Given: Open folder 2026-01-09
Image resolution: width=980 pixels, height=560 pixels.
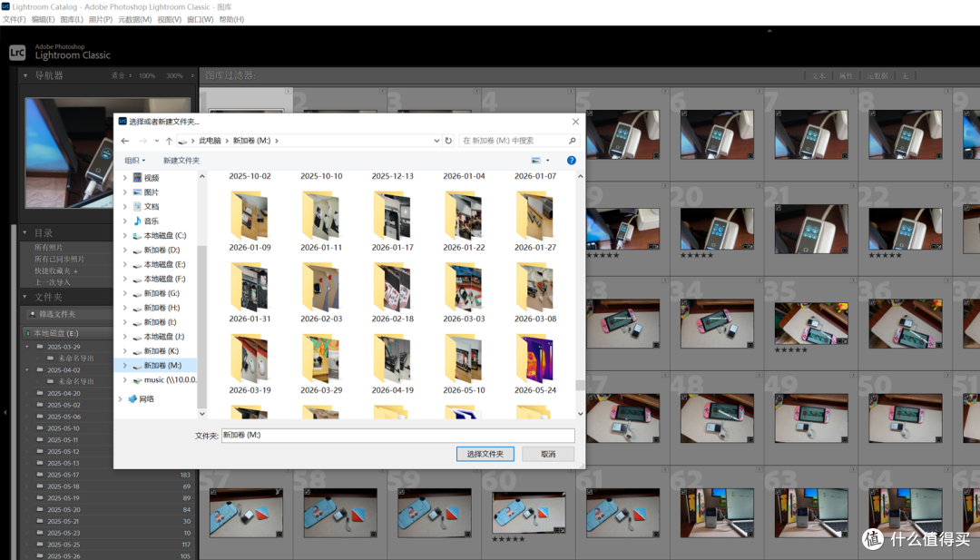Looking at the screenshot, I should 250,221.
